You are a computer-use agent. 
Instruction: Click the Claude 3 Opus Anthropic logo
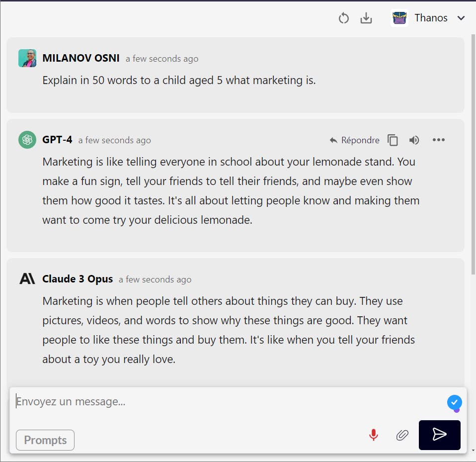coord(27,279)
